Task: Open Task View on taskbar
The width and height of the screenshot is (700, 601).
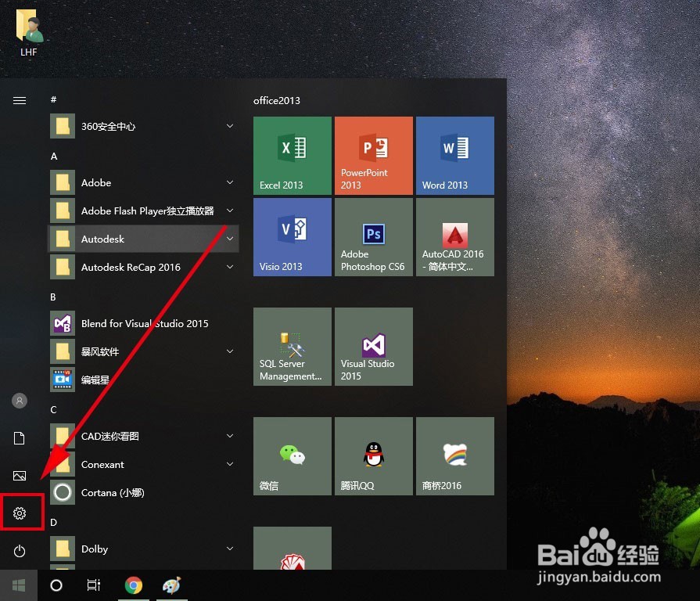Action: pos(94,585)
